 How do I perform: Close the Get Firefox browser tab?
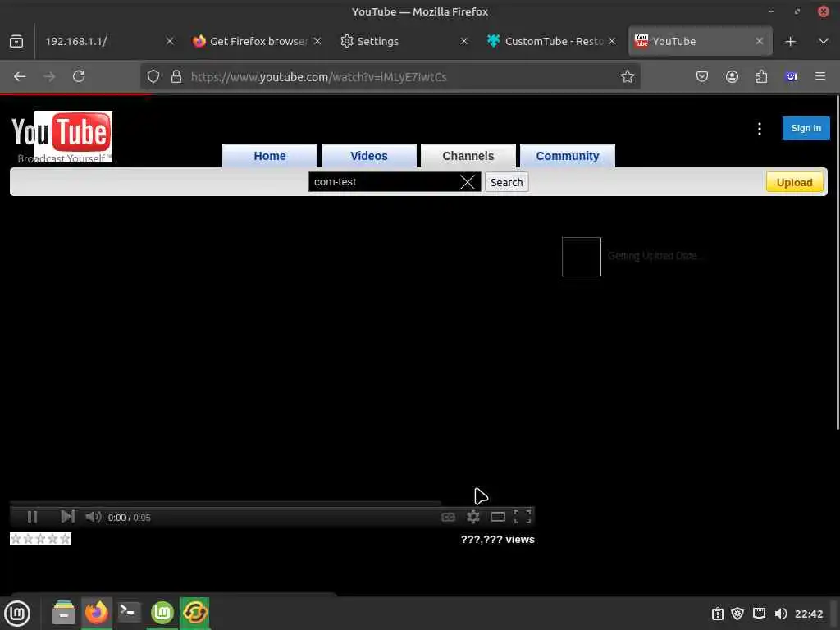point(317,41)
